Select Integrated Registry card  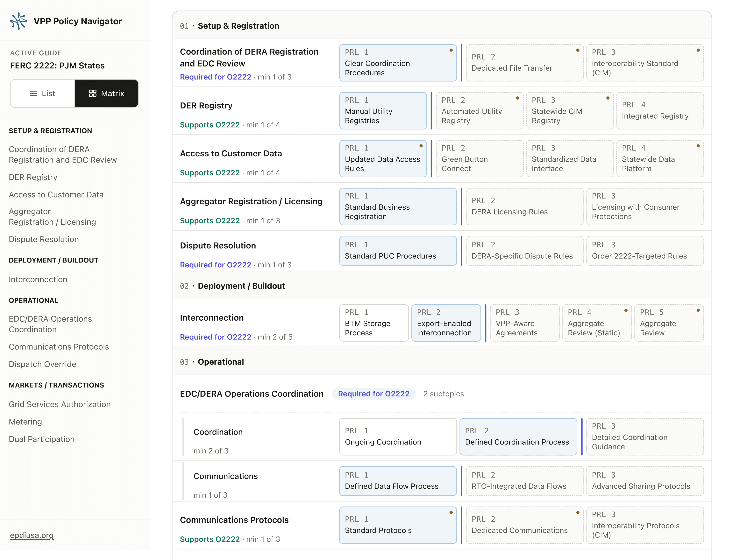click(660, 111)
